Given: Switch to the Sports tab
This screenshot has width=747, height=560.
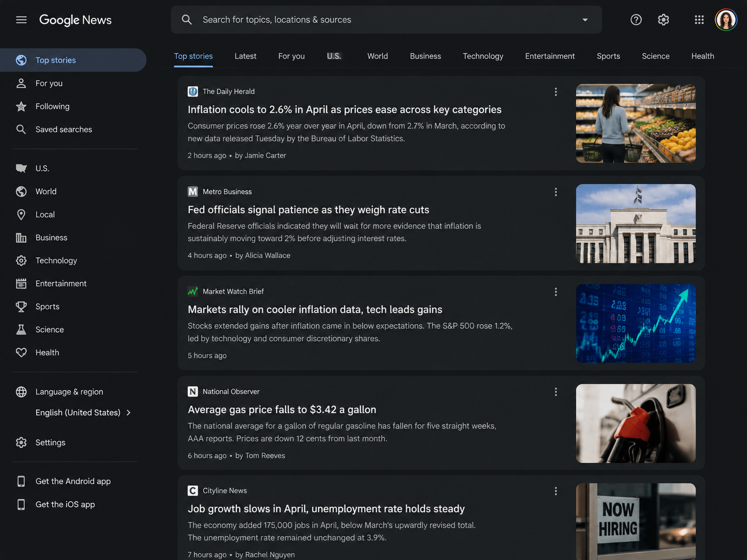Looking at the screenshot, I should (608, 56).
